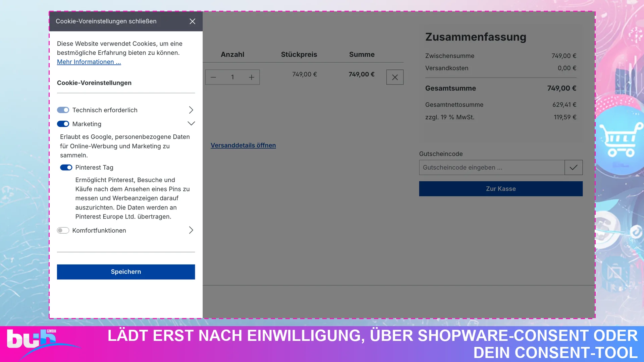The image size is (644, 362).
Task: Click the Gesamtsumme value 749,00 €
Action: (x=562, y=88)
